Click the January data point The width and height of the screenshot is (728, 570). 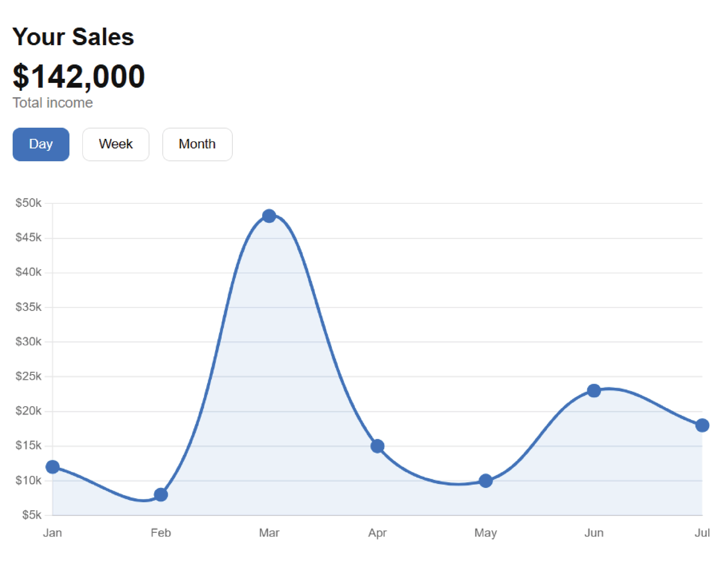53,467
